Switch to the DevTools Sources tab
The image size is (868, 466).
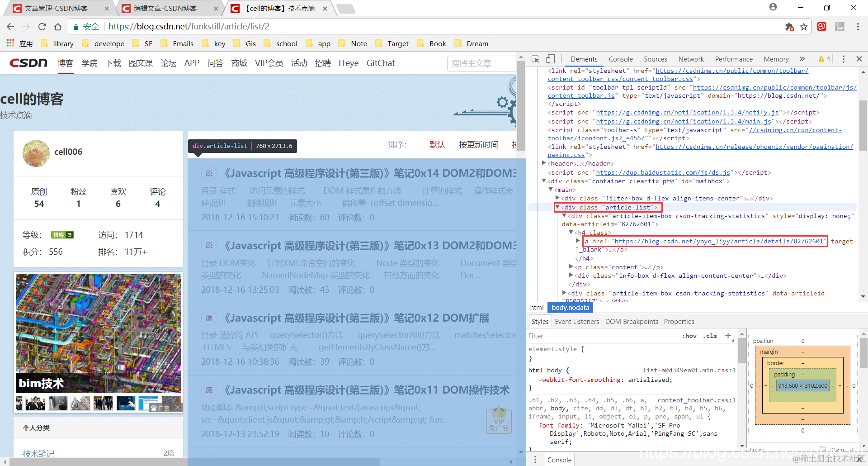tap(656, 59)
